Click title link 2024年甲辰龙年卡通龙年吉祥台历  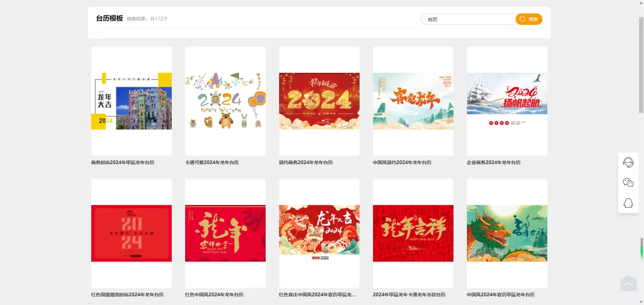pyautogui.click(x=409, y=295)
